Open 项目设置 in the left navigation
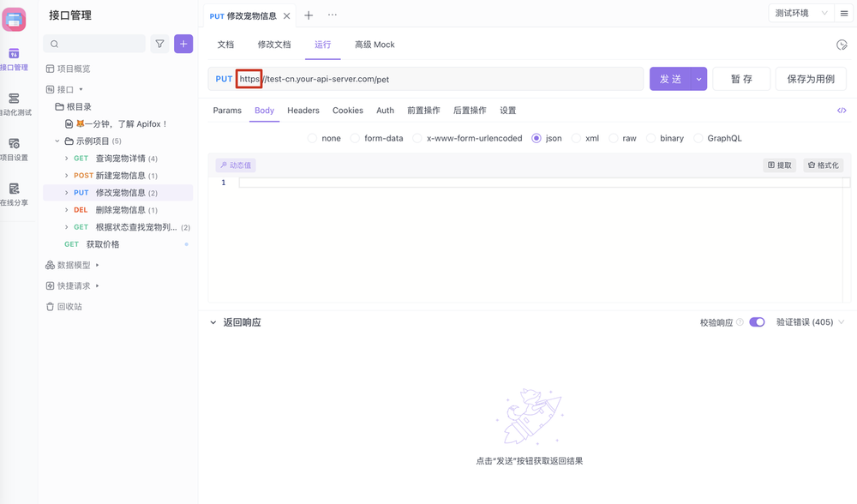The width and height of the screenshot is (857, 504). 14,146
